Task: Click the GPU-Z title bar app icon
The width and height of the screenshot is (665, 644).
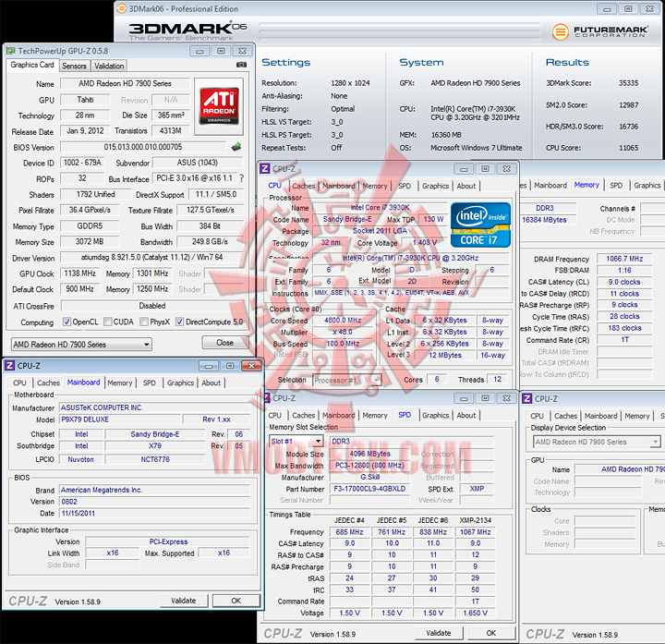Action: click(10, 51)
